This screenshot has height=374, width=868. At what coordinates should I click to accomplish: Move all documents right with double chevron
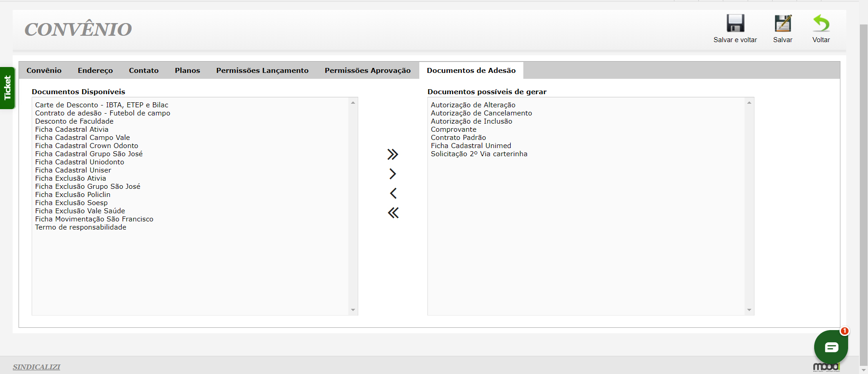[x=393, y=154]
